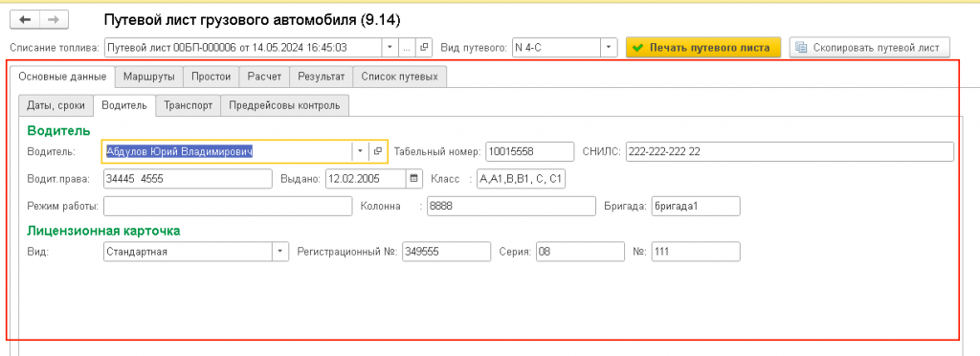
Task: Click the ellipsis selector for Списание топлива
Action: [408, 48]
